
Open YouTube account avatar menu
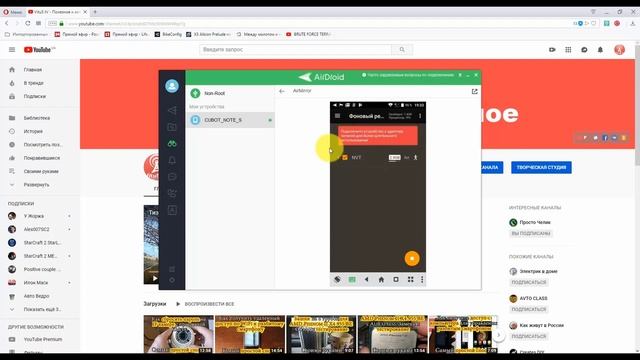click(x=620, y=50)
